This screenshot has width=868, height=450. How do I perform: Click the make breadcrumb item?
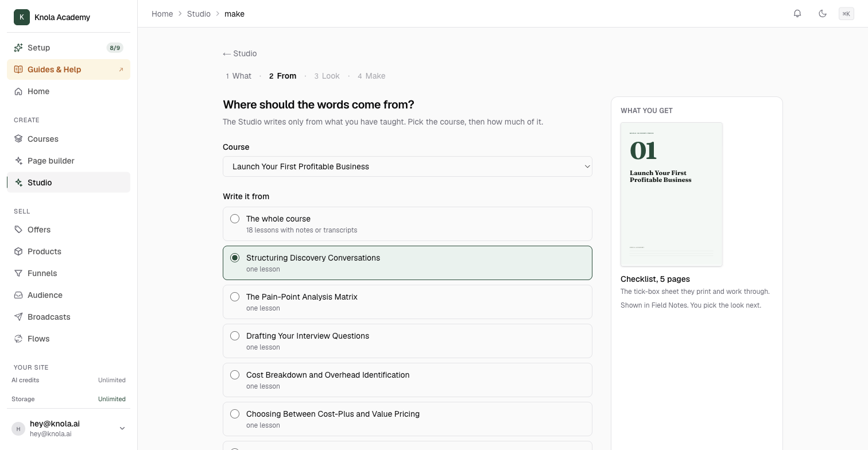(x=234, y=14)
